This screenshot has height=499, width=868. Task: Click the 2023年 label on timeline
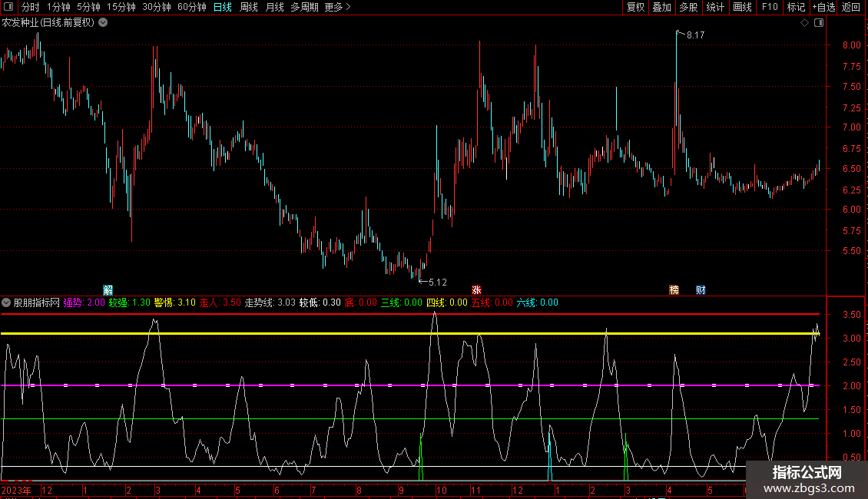coord(17,490)
